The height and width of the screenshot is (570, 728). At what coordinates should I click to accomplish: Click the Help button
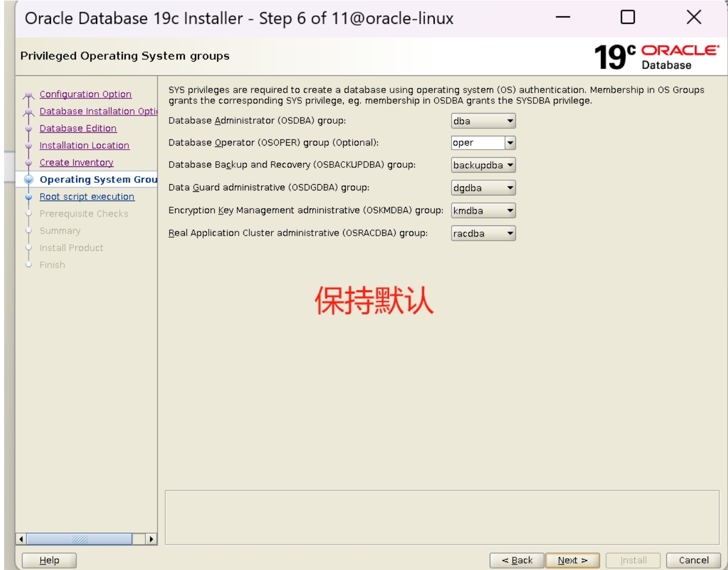48,559
